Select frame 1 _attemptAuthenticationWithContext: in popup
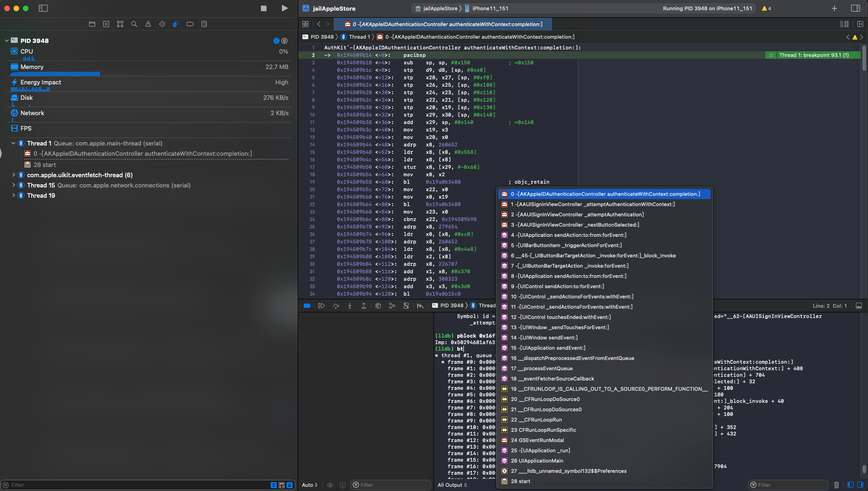 click(604, 204)
